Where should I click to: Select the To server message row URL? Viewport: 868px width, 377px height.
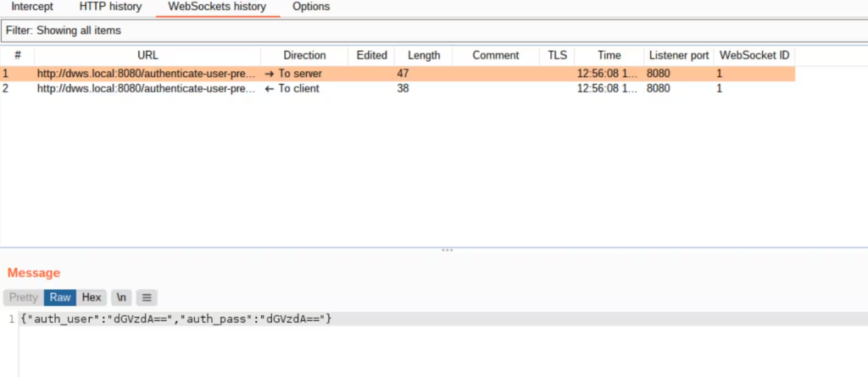pyautogui.click(x=147, y=74)
